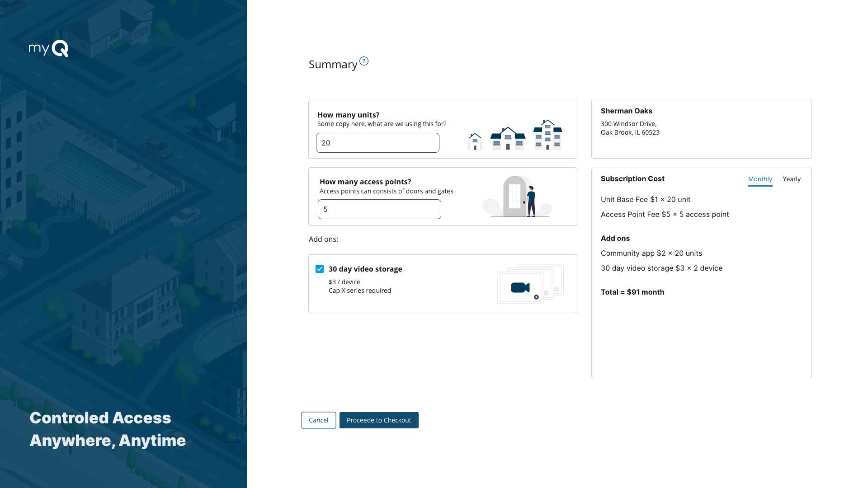Click the Subscription Cost heading
Viewport: 868px width, 488px height.
632,178
